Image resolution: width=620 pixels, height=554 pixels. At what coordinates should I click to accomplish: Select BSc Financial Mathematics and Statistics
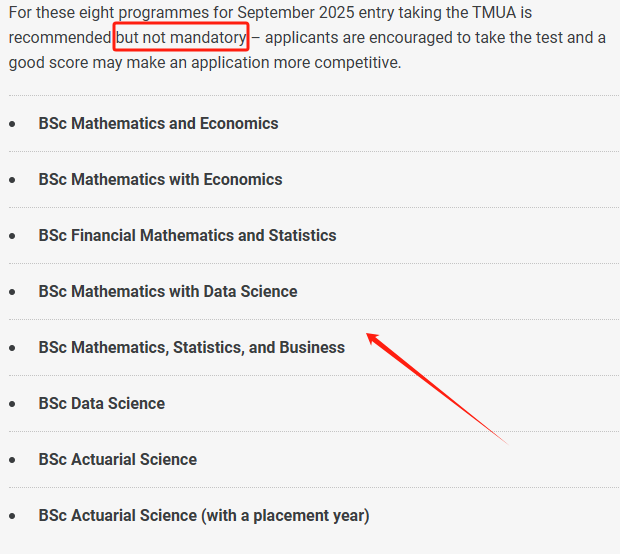(x=187, y=235)
